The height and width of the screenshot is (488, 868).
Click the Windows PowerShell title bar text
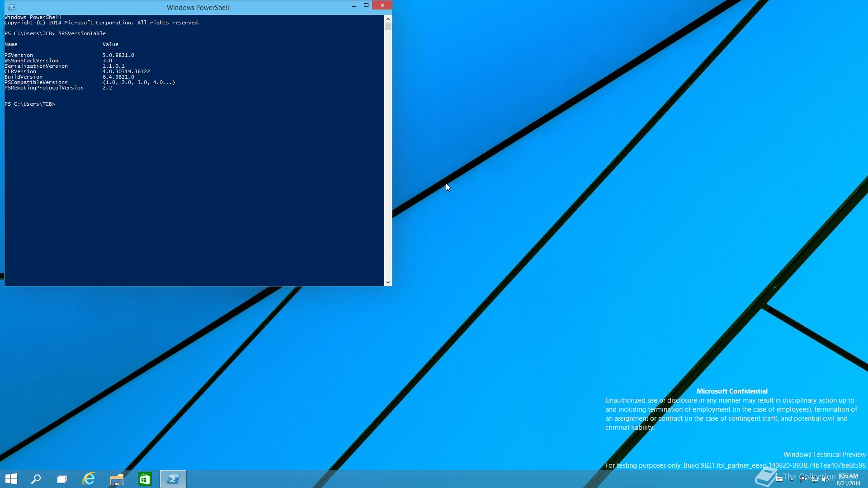point(198,8)
